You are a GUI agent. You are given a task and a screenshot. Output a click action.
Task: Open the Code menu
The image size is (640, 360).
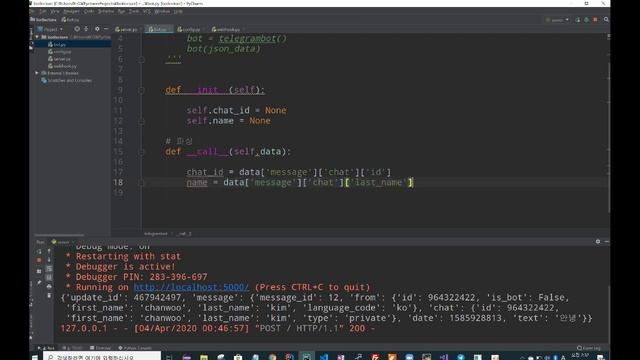pos(89,11)
